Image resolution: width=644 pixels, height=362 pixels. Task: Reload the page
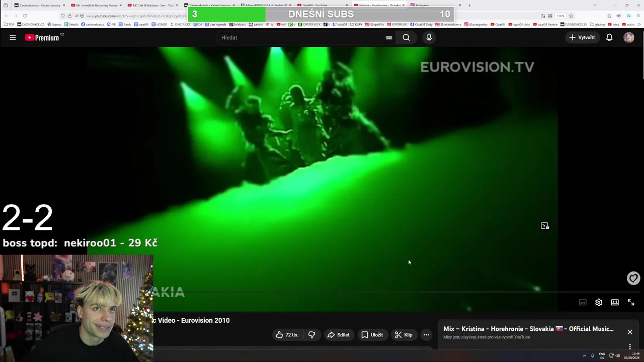pos(25,16)
